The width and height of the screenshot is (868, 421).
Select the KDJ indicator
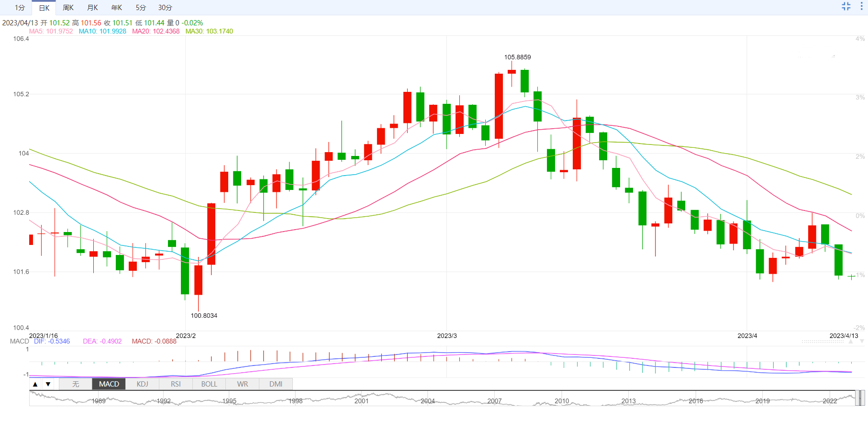pyautogui.click(x=142, y=384)
